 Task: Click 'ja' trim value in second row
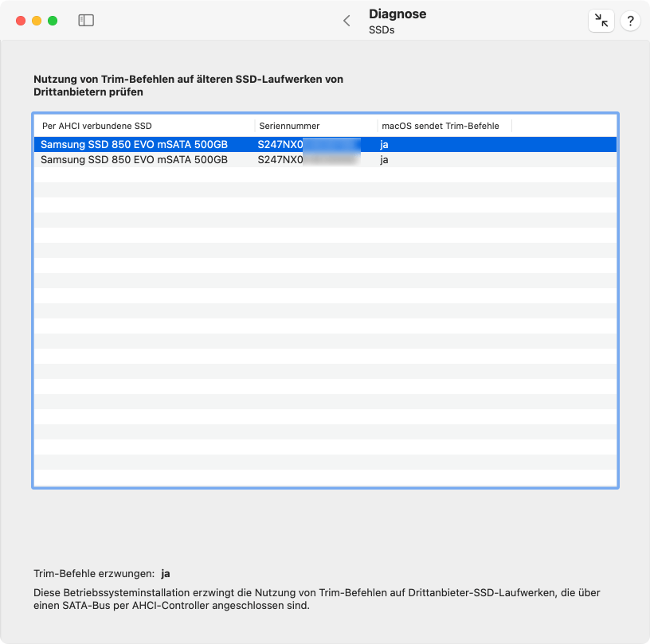point(384,160)
